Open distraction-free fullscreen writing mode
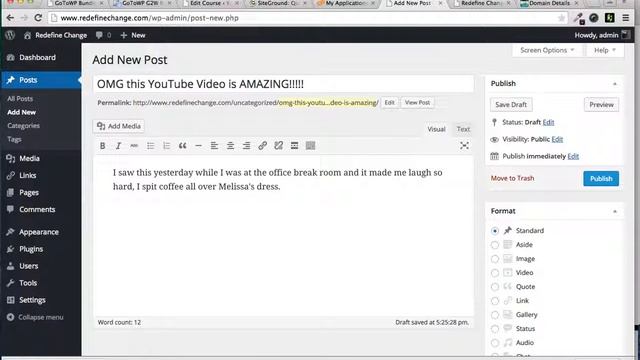Viewport: 640px width, 360px height. click(464, 146)
